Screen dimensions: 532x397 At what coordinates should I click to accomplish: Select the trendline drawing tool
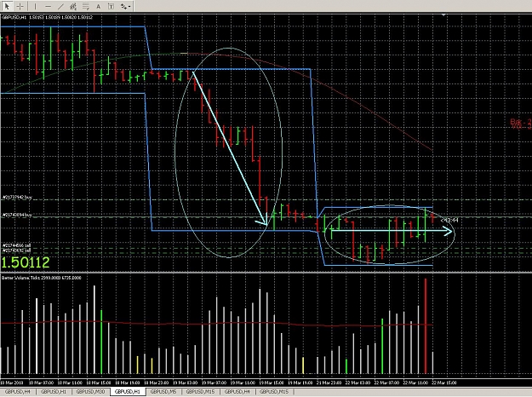pyautogui.click(x=60, y=6)
